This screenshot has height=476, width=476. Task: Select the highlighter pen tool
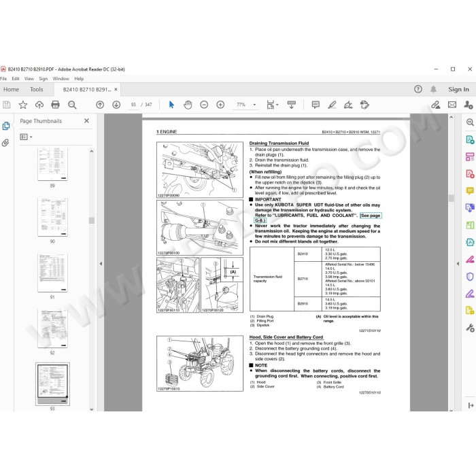(332, 105)
